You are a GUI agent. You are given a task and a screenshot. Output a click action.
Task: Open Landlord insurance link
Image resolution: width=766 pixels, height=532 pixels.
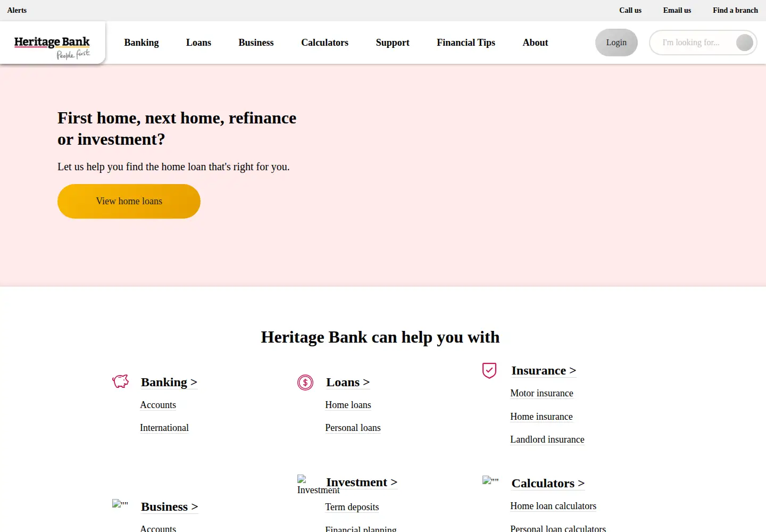click(547, 439)
